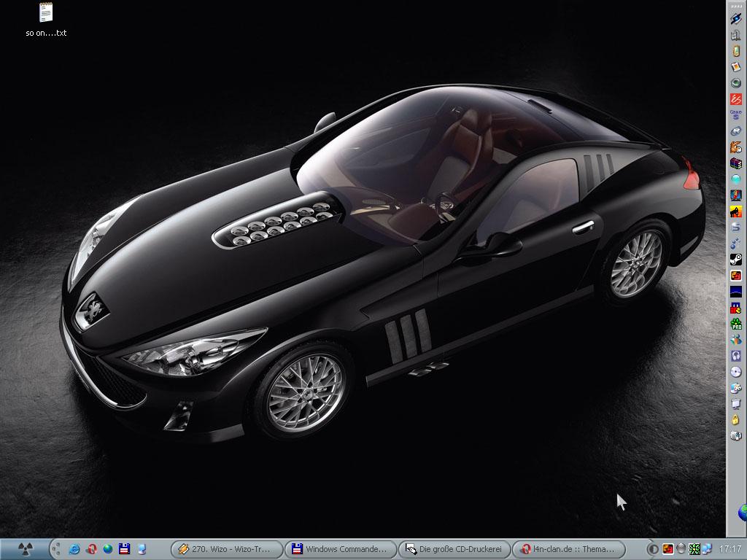747x560 pixels.
Task: Launch Windows Commander floppy icon in quick launch
Action: click(124, 548)
